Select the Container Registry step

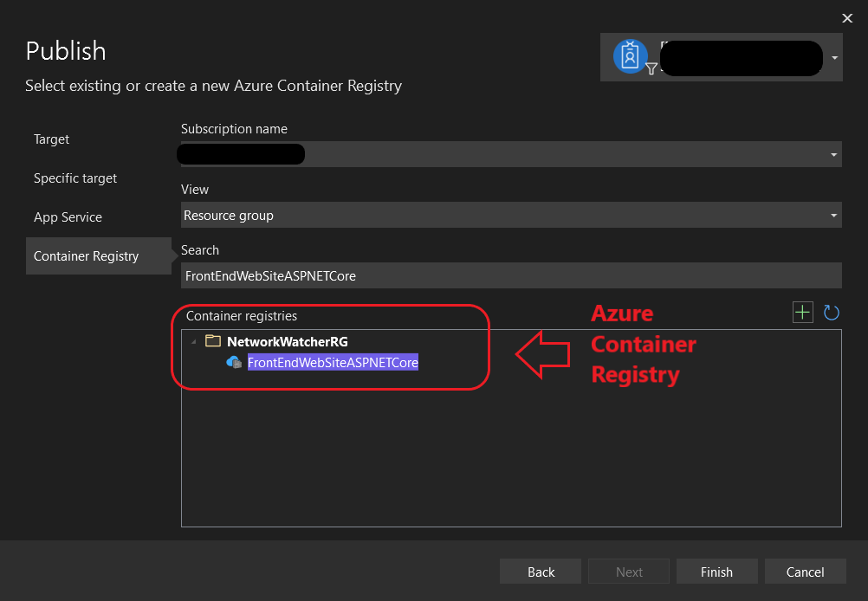point(99,255)
